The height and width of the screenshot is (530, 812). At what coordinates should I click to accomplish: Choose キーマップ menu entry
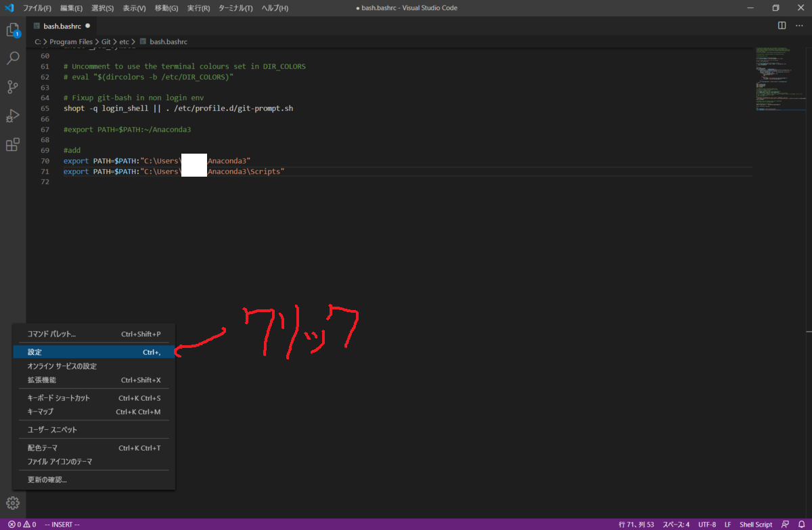pos(94,412)
